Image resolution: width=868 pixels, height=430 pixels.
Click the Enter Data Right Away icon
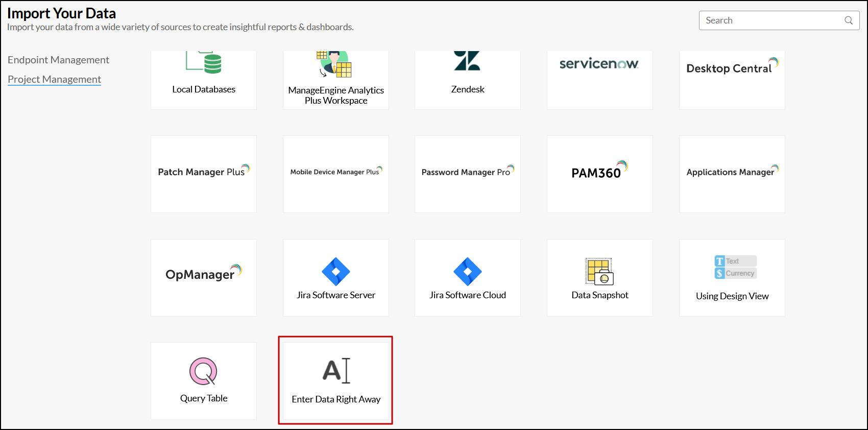tap(336, 370)
